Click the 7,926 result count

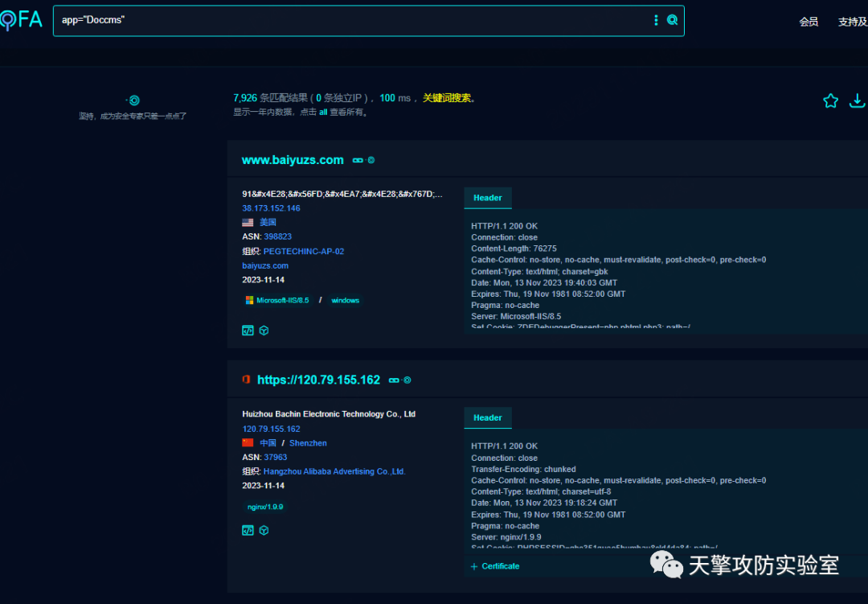pos(244,98)
